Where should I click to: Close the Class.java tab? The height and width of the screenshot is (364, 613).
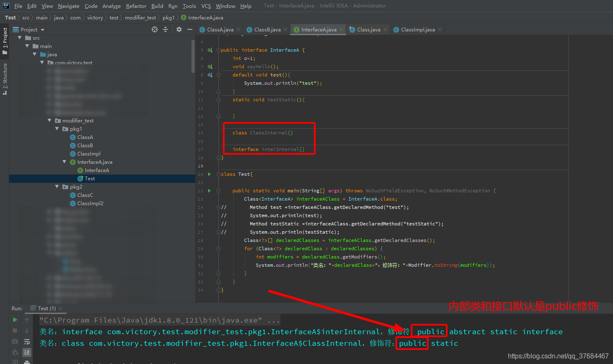[x=385, y=29]
